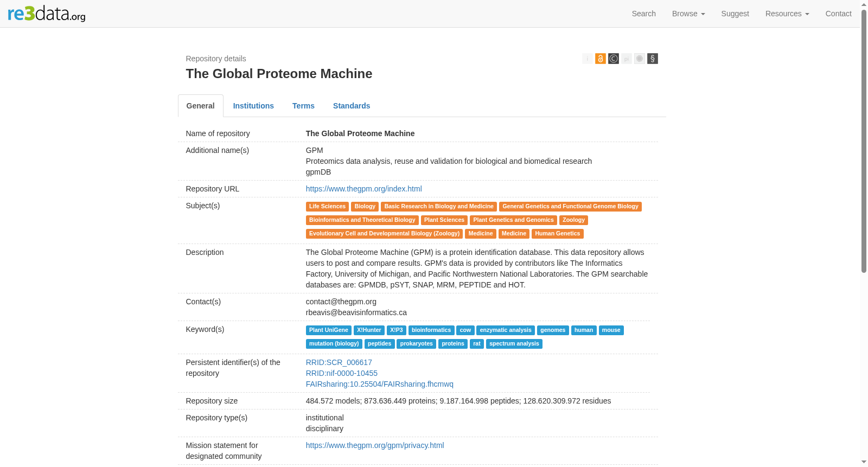Click the 'gpmDB' additional name text
868x467 pixels.
point(318,172)
